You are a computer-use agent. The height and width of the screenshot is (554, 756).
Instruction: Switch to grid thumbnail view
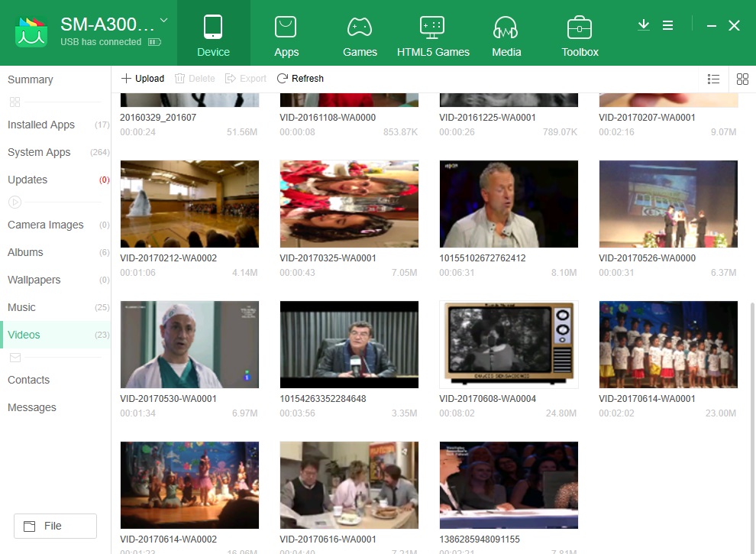click(742, 79)
